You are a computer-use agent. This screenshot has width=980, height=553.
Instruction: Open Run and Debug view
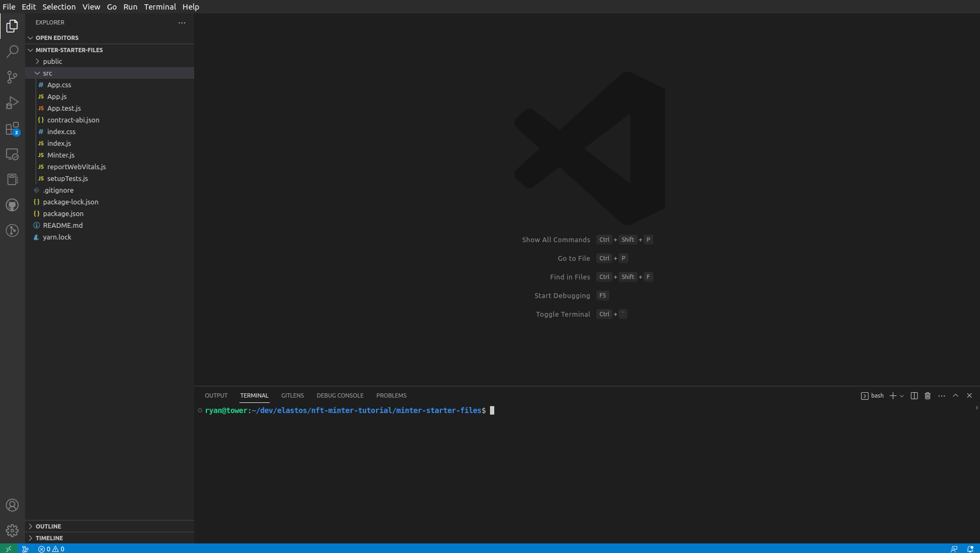tap(12, 103)
